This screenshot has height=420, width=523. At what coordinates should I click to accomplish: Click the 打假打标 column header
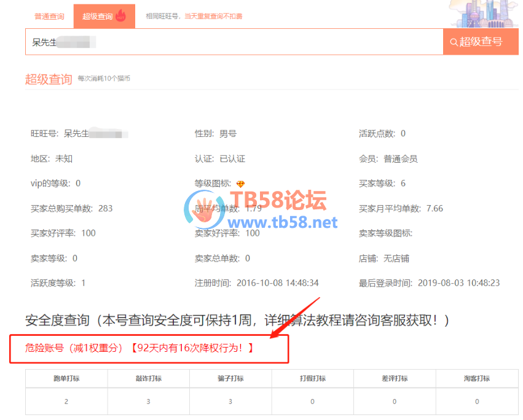[x=313, y=378]
